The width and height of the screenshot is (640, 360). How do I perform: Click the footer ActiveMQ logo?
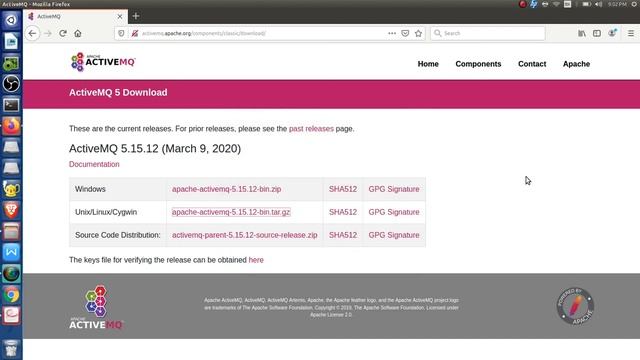click(x=96, y=307)
